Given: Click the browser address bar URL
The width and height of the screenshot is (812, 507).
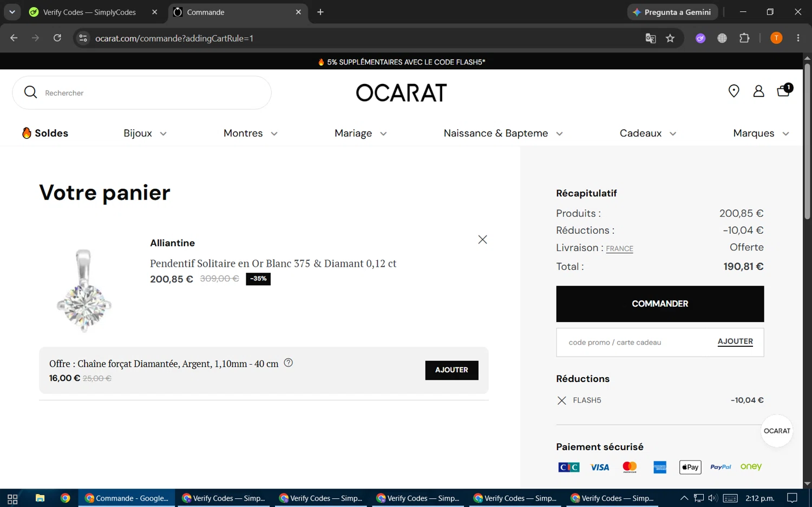Looking at the screenshot, I should click(174, 38).
